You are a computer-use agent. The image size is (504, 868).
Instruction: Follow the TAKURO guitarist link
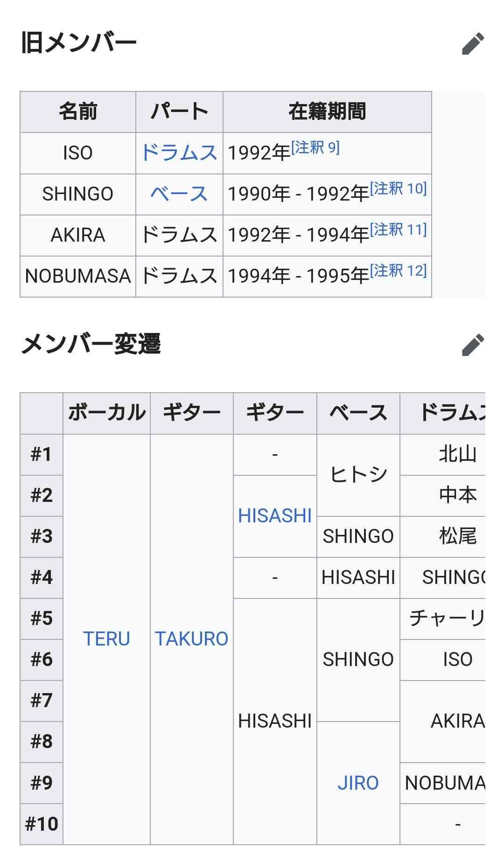point(191,639)
